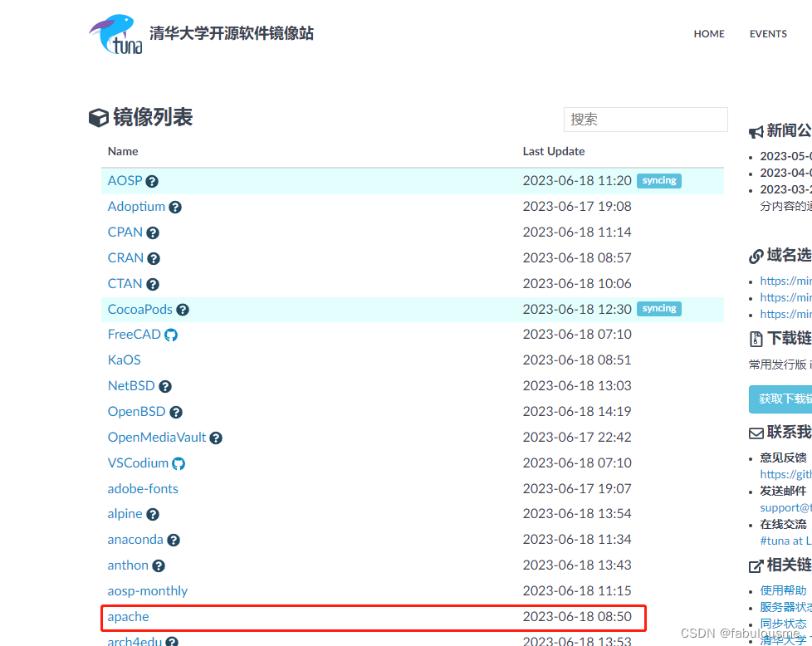Open the anthon mirror link
This screenshot has width=812, height=646.
click(x=128, y=565)
